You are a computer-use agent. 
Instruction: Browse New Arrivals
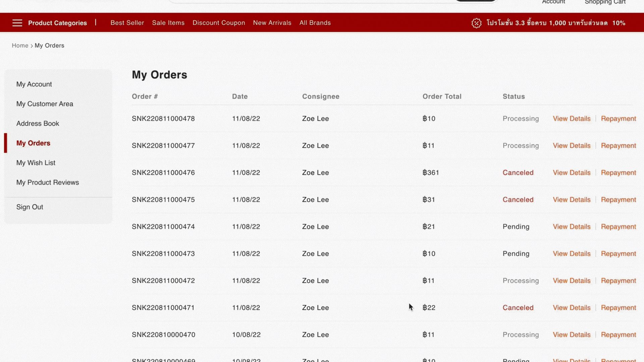tap(272, 22)
